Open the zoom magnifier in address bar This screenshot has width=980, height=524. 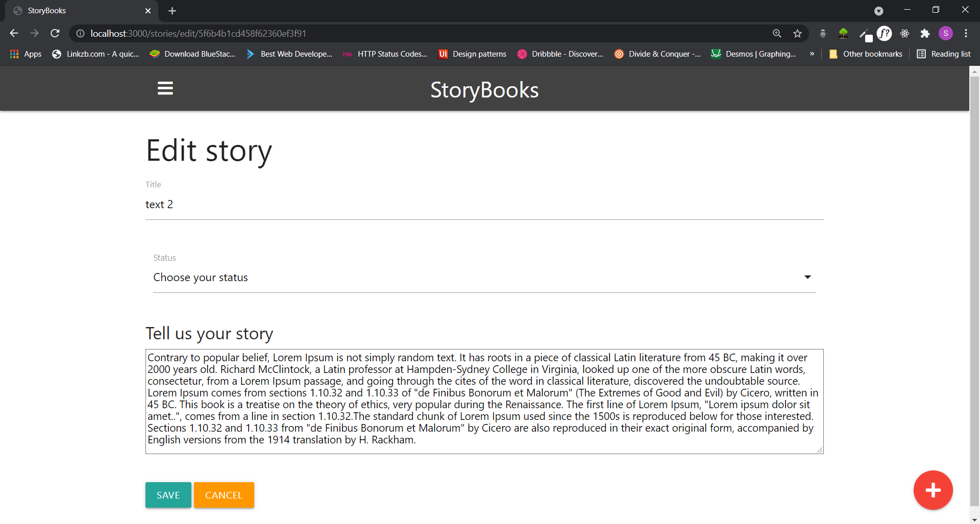click(x=777, y=34)
